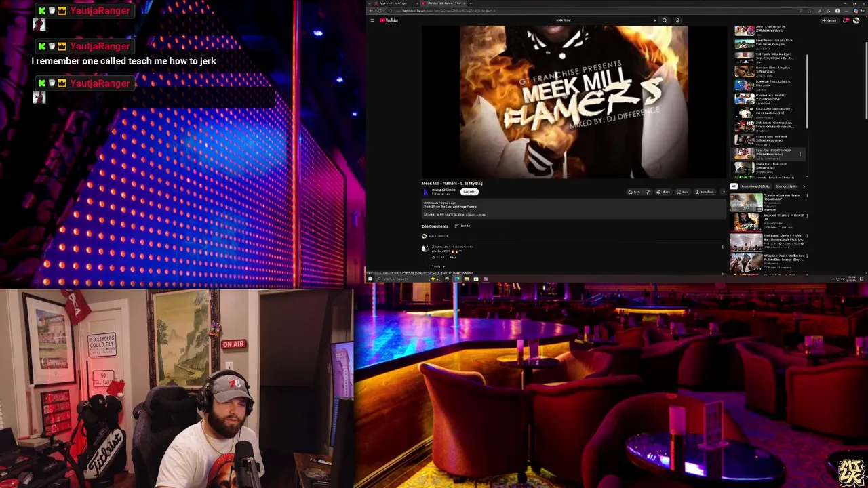
Task: Open three-dot menu on highlighted Yung Joc item
Action: click(x=800, y=155)
